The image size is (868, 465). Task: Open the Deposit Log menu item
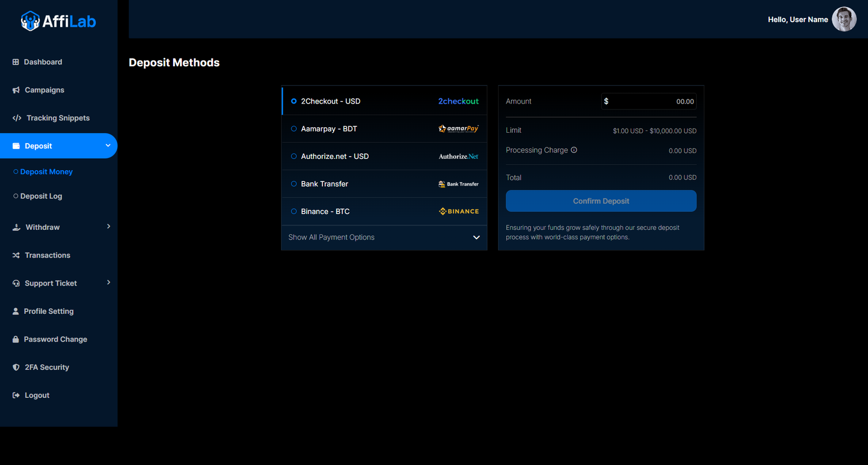tap(41, 196)
